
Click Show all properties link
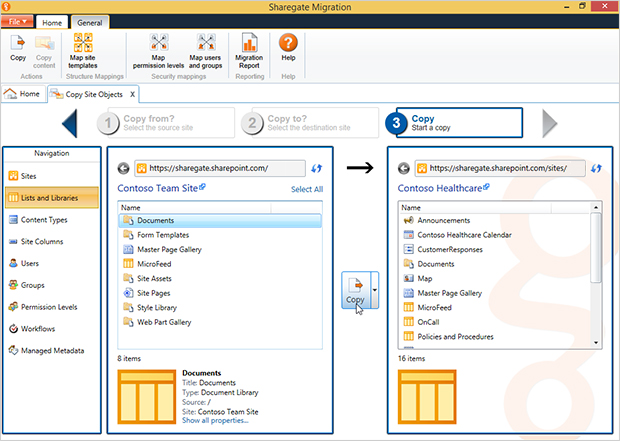215,420
